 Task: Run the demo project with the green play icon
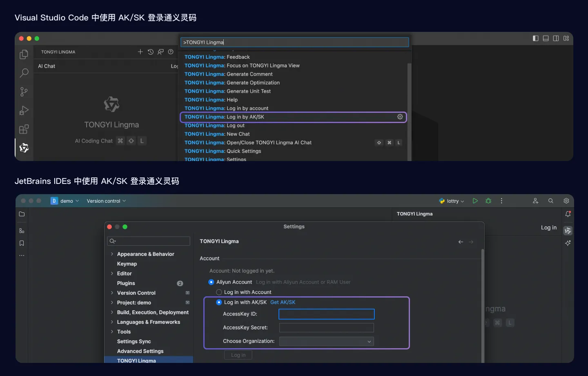tap(475, 201)
